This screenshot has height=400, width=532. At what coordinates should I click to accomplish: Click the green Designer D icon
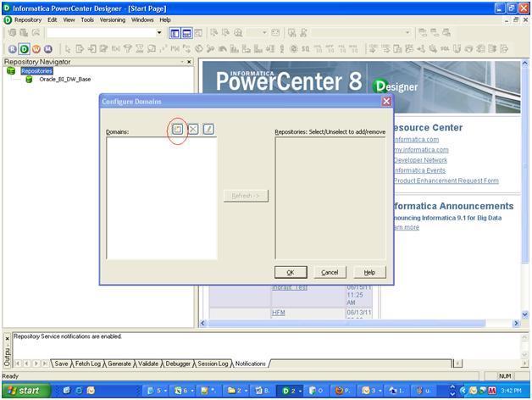(x=24, y=49)
